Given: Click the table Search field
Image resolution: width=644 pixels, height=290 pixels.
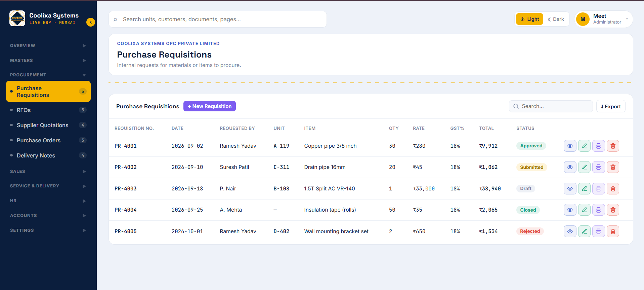Looking at the screenshot, I should (x=551, y=106).
